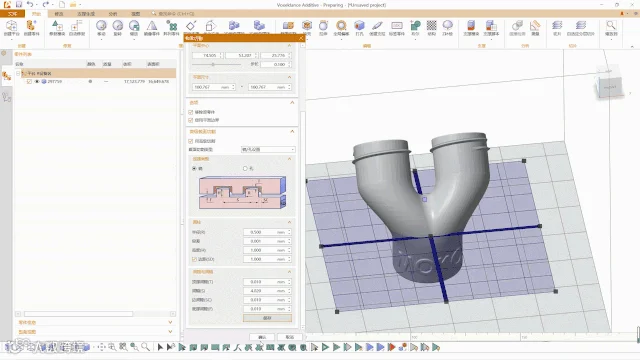Image resolution: width=640 pixels, height=360 pixels.
Task: Collapse the platform tree node in the part list
Action: 18,73
